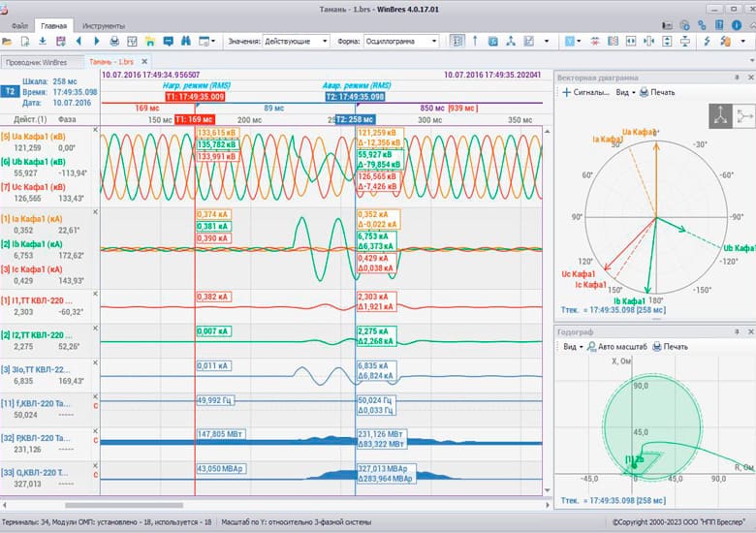
Task: Switch to the Главная ribbon tab
Action: (53, 26)
